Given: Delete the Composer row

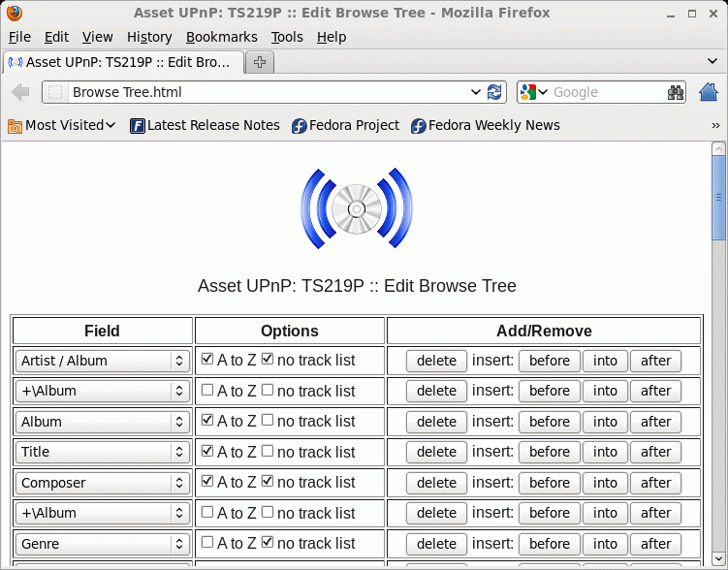Looking at the screenshot, I should pos(436,483).
